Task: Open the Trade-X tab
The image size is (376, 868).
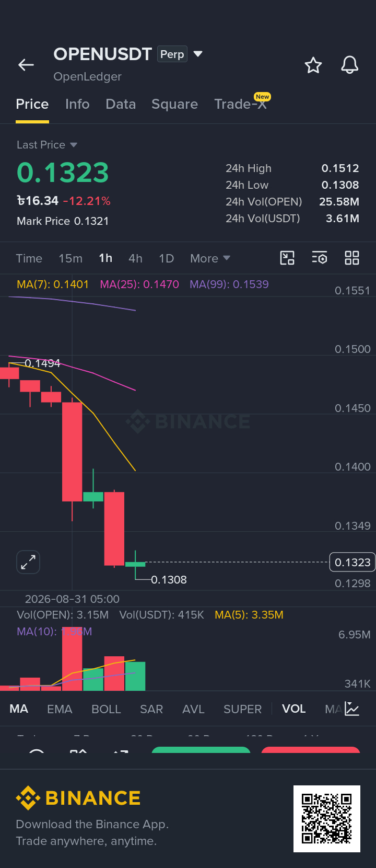Action: pyautogui.click(x=240, y=104)
